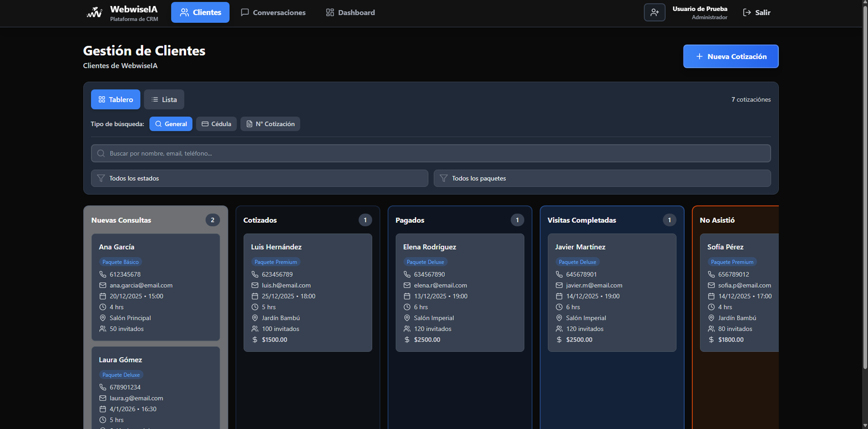The image size is (868, 429).
Task: Click phone icon on Laura Gómez card
Action: pyautogui.click(x=103, y=387)
